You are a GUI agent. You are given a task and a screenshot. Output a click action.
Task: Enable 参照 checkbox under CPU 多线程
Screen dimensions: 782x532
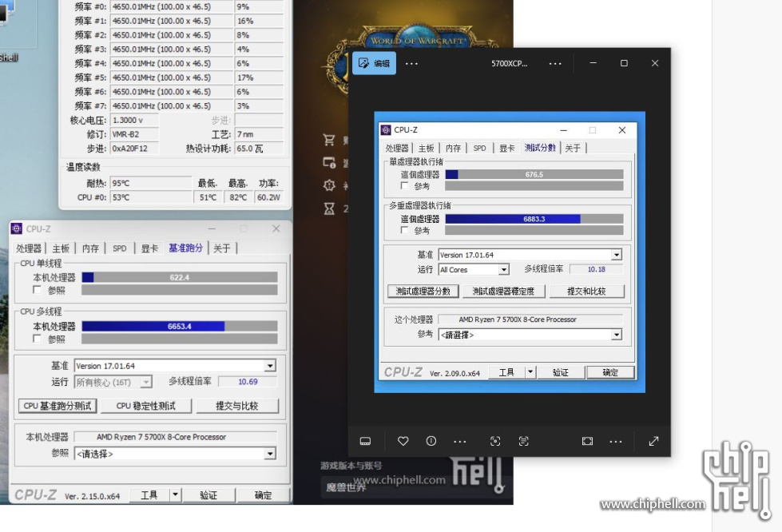pyautogui.click(x=37, y=339)
